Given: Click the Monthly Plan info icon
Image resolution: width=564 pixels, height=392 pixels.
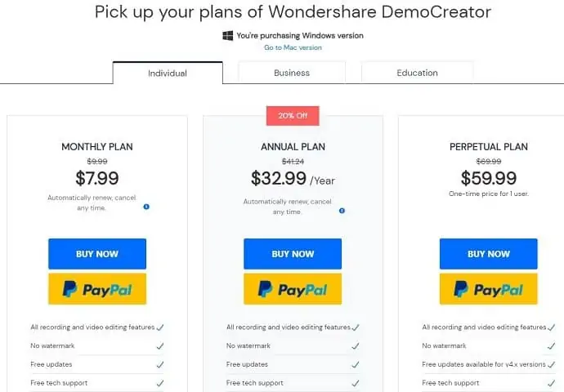Looking at the screenshot, I should (146, 207).
